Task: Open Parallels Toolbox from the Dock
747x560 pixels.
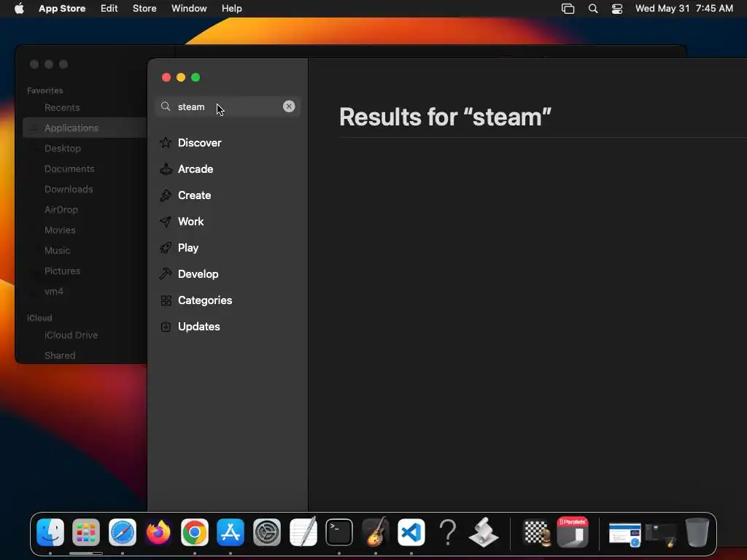Action: point(573,532)
